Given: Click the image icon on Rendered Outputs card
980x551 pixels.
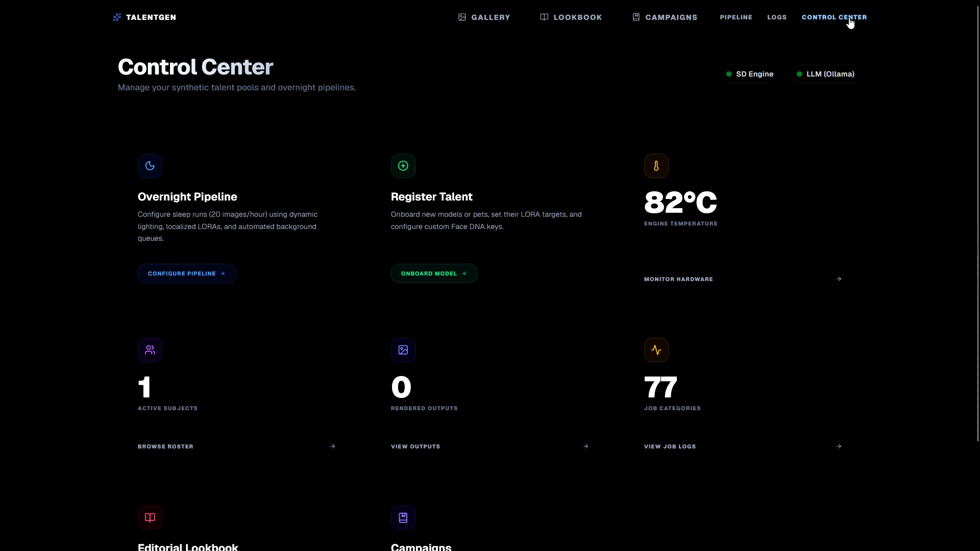Looking at the screenshot, I should (x=403, y=350).
